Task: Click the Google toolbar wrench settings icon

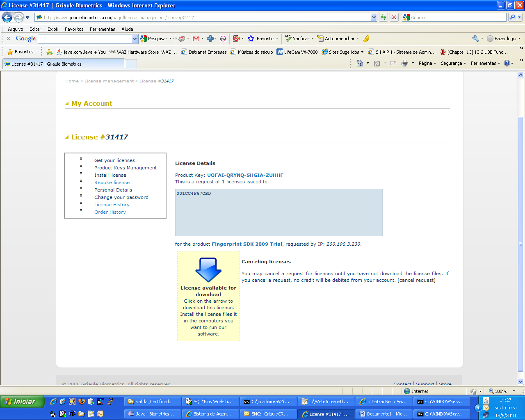Action: (476, 39)
